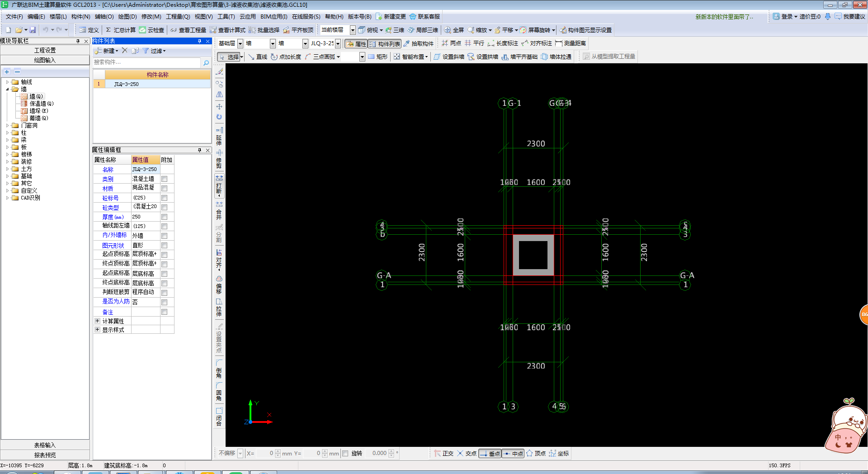Click 新建变更 button

click(391, 16)
